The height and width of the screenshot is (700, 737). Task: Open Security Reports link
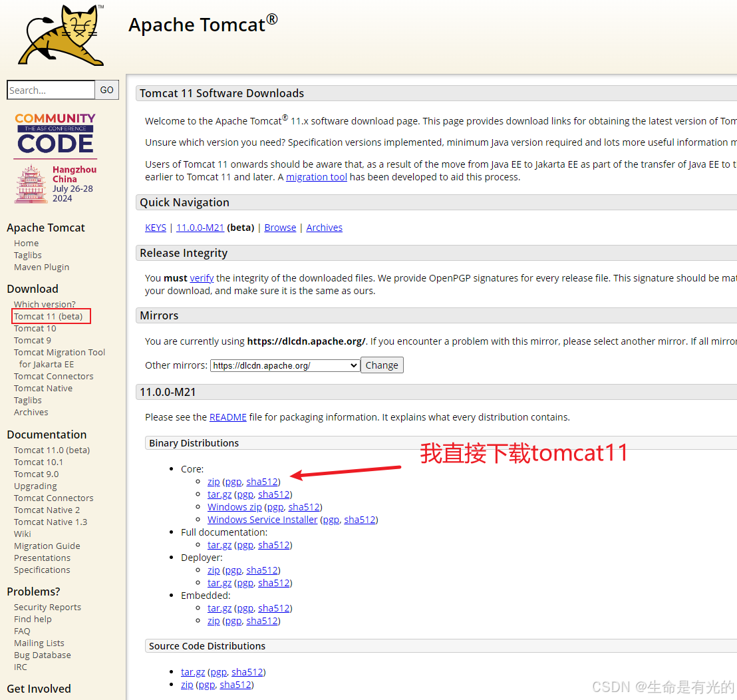47,607
